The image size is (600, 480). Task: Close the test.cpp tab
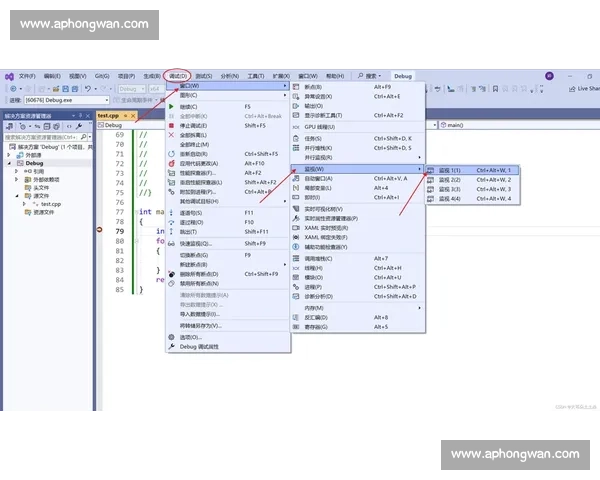[x=133, y=115]
